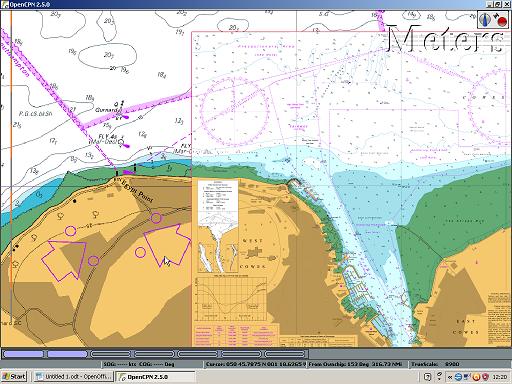Viewport: 512px width, 384px height.
Task: Expand hidden tray icons with the chevron
Action: pos(450,377)
